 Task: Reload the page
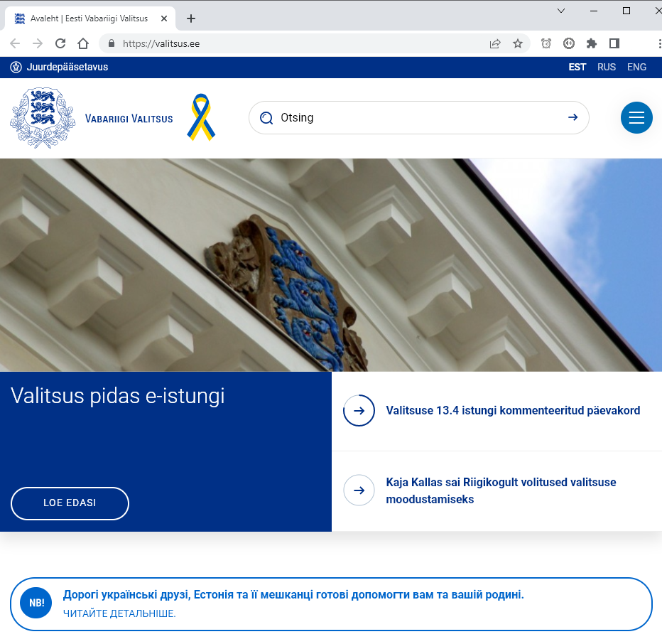pyautogui.click(x=60, y=43)
